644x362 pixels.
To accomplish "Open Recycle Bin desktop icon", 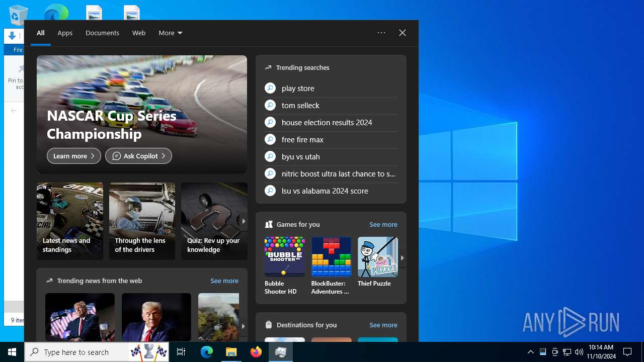I will [19, 14].
